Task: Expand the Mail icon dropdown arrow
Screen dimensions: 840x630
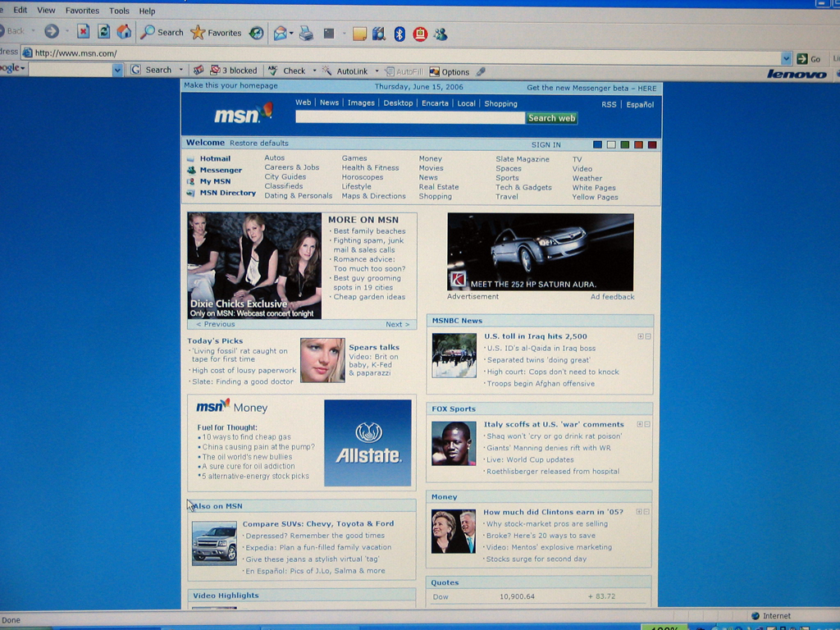Action: (291, 34)
